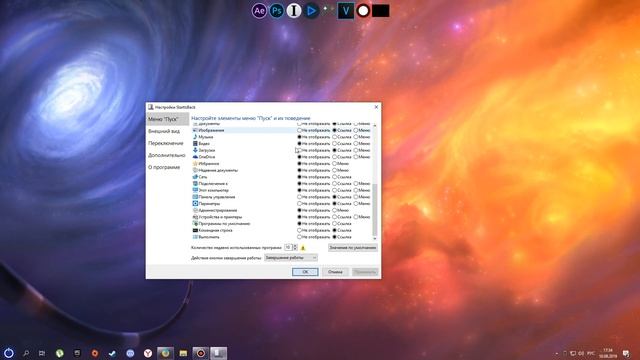This screenshot has width=640, height=360.
Task: Set Параметры to Не отображать
Action: click(x=299, y=203)
